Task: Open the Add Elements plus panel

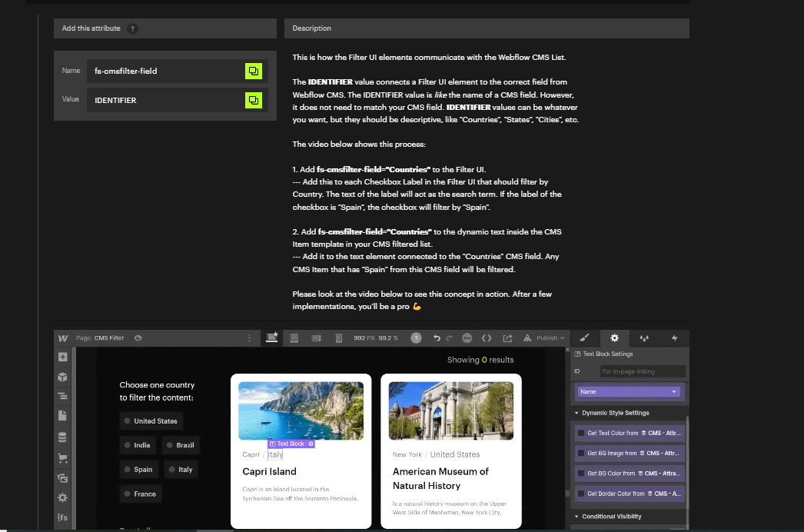Action: 62,357
